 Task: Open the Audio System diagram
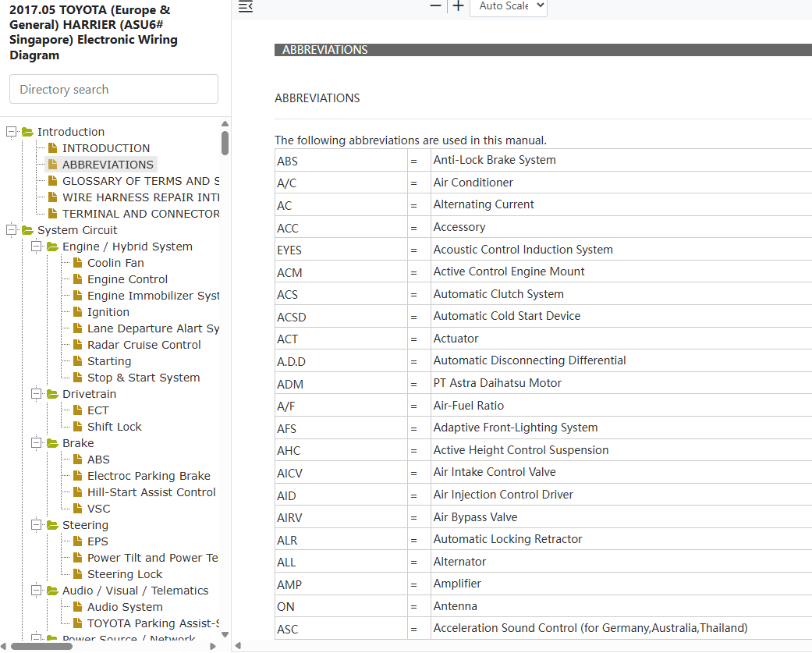coord(125,607)
